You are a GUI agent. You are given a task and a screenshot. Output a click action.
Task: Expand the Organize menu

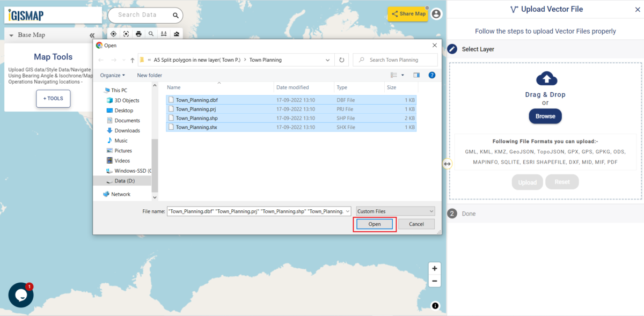(x=112, y=75)
